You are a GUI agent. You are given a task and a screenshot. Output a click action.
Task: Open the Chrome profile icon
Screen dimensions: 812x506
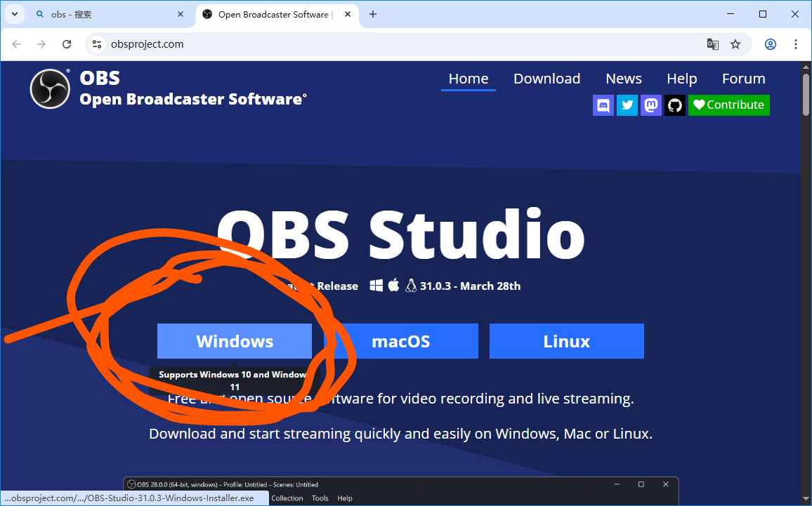(x=771, y=44)
